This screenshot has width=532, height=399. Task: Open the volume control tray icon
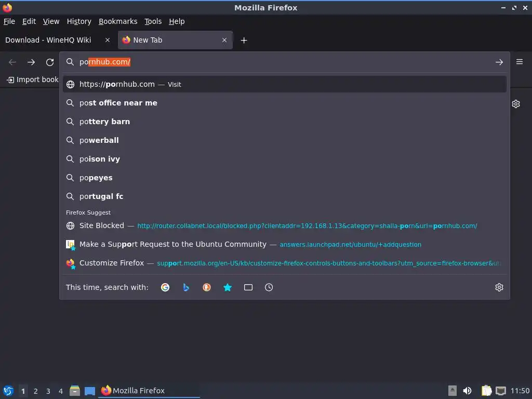pos(467,391)
